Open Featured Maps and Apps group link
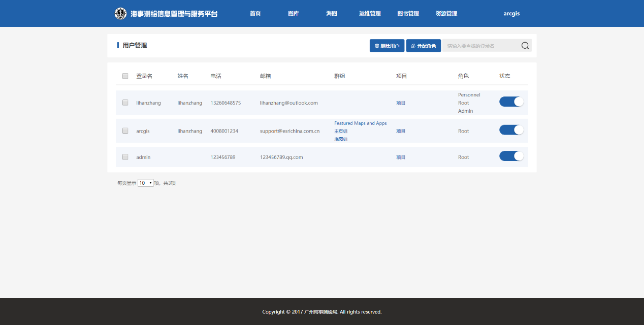 tap(360, 123)
